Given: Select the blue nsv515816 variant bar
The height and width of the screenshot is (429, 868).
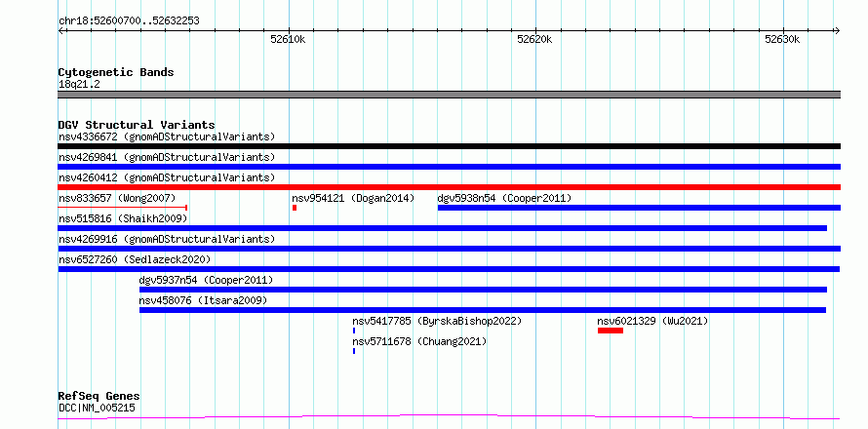Looking at the screenshot, I should (x=443, y=228).
